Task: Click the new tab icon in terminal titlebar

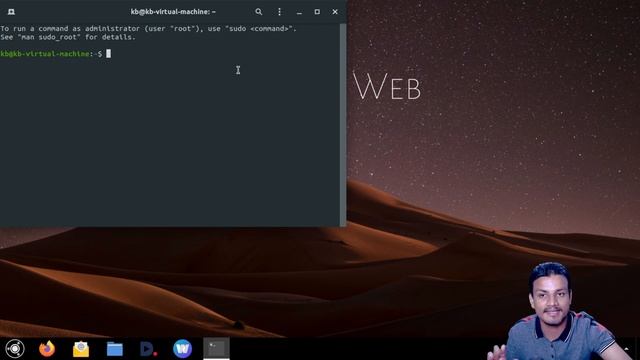Action: tap(11, 12)
